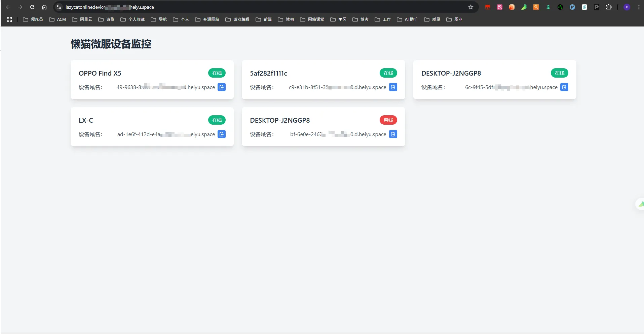Open the green bird extension
This screenshot has width=644, height=334.
(x=524, y=7)
